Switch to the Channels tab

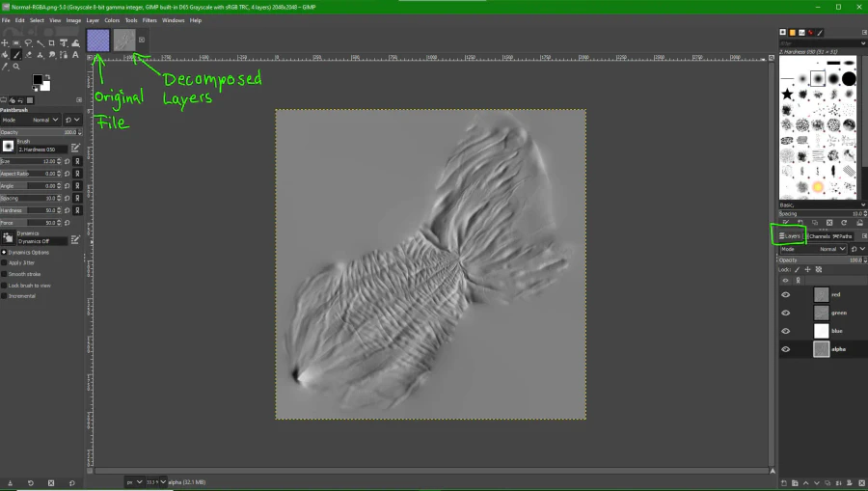(x=819, y=235)
